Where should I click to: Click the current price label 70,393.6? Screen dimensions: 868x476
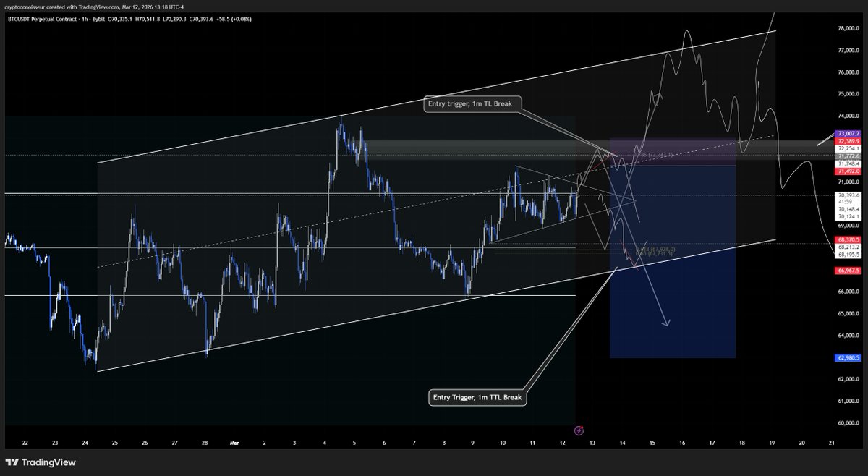click(848, 195)
